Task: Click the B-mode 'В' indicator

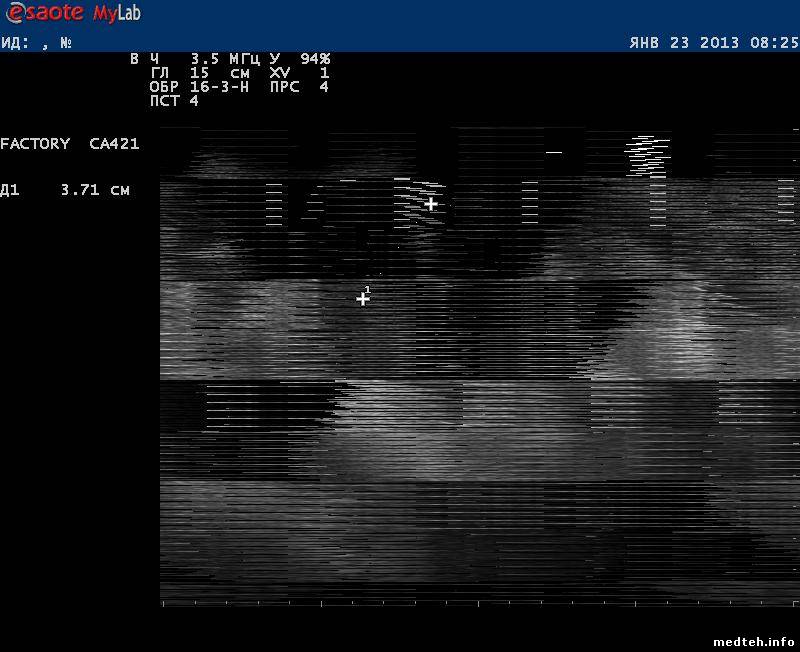Action: pyautogui.click(x=134, y=59)
